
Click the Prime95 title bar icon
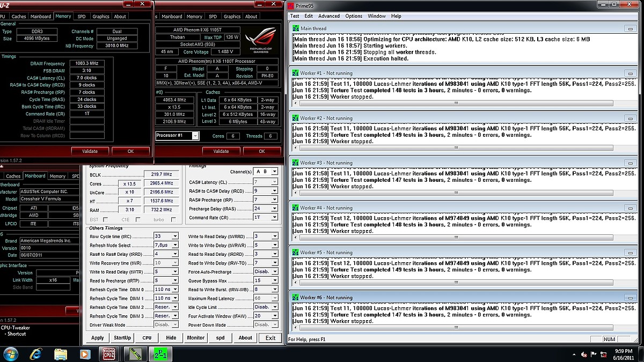291,6
